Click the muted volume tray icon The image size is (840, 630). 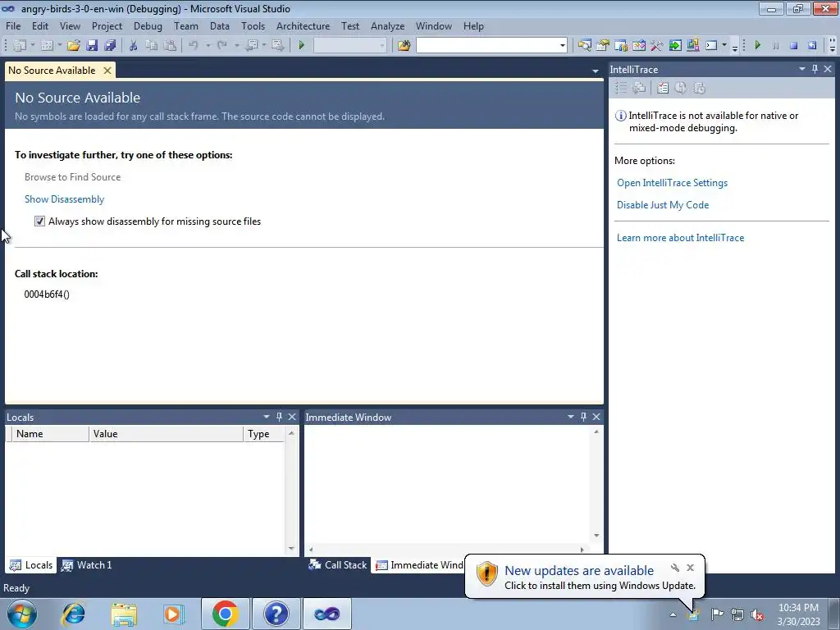point(756,614)
